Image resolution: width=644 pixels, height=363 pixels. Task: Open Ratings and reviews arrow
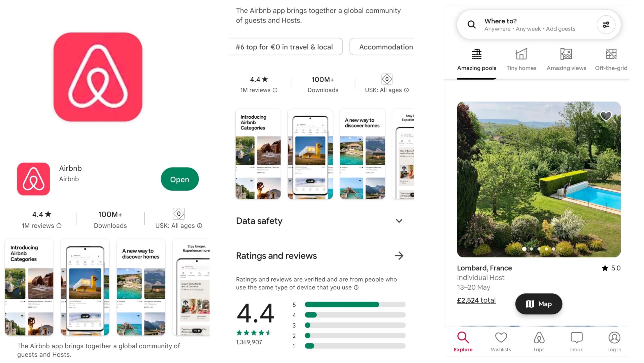[399, 256]
